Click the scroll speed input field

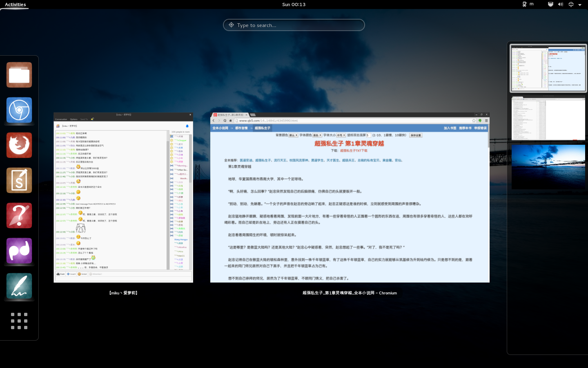368,135
